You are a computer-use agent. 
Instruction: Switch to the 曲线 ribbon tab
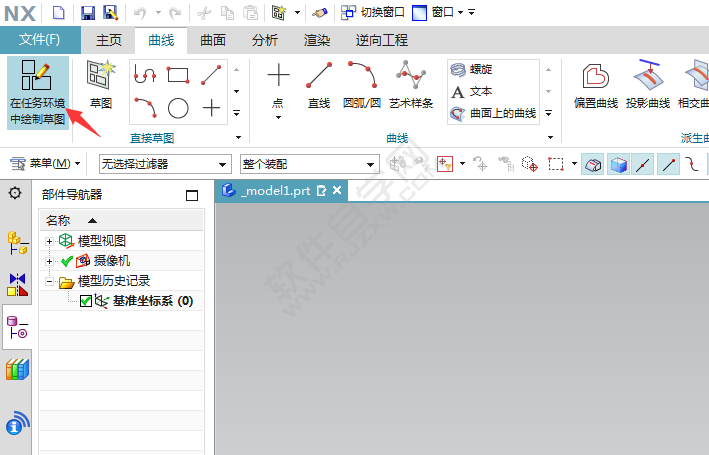[x=161, y=40]
